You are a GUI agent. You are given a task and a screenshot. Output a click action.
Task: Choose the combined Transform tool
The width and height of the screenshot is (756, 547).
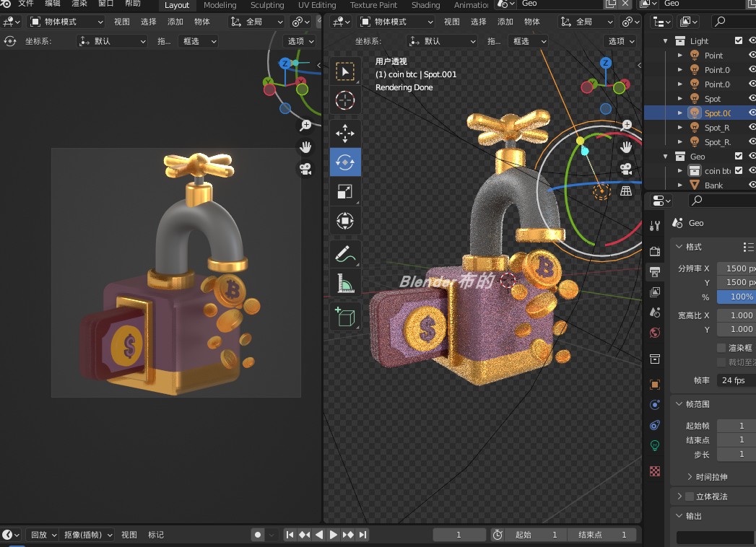point(344,221)
